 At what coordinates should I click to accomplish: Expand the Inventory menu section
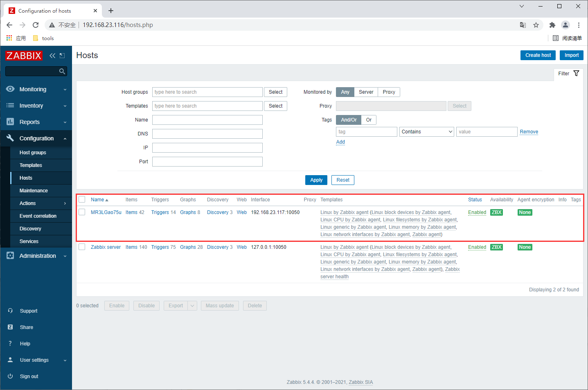pyautogui.click(x=65, y=106)
